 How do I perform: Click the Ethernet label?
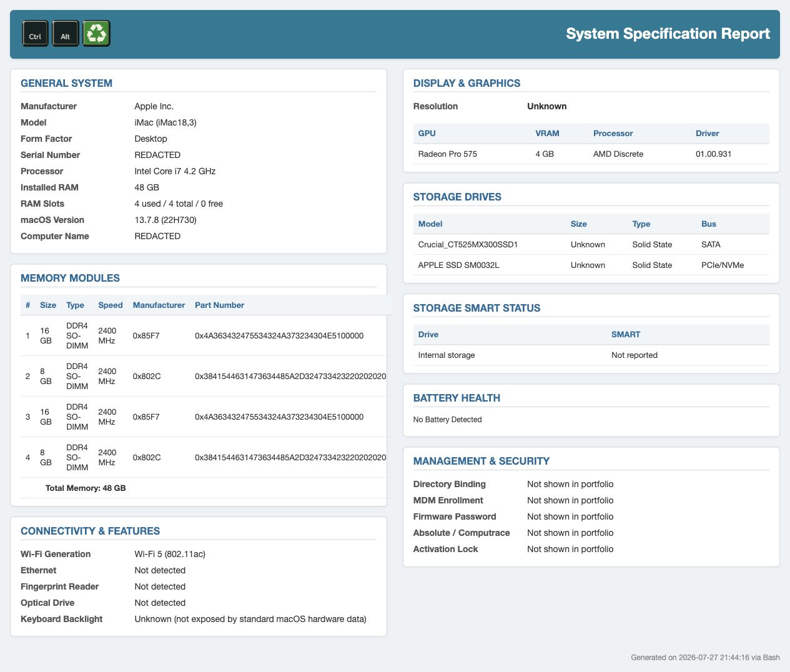[x=38, y=570]
